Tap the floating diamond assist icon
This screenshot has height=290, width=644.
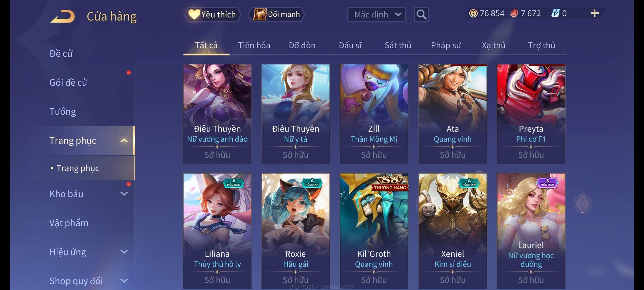click(x=582, y=204)
